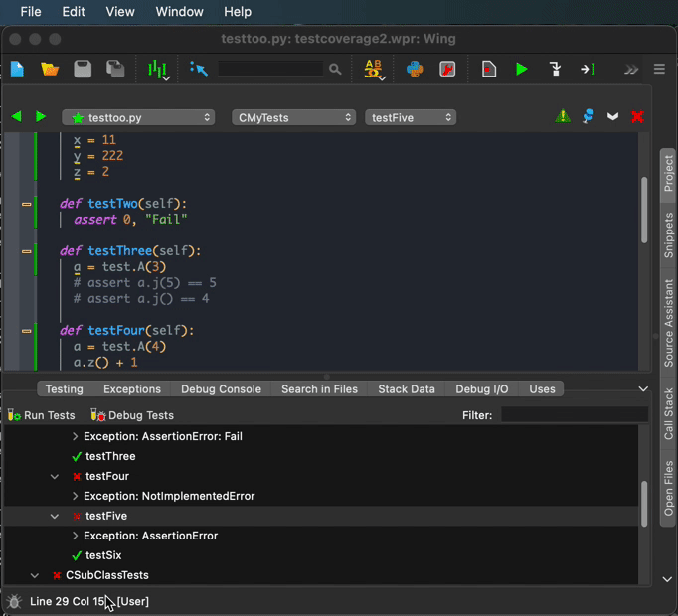Click the Run Tests button
The height and width of the screenshot is (616, 678).
(x=41, y=415)
